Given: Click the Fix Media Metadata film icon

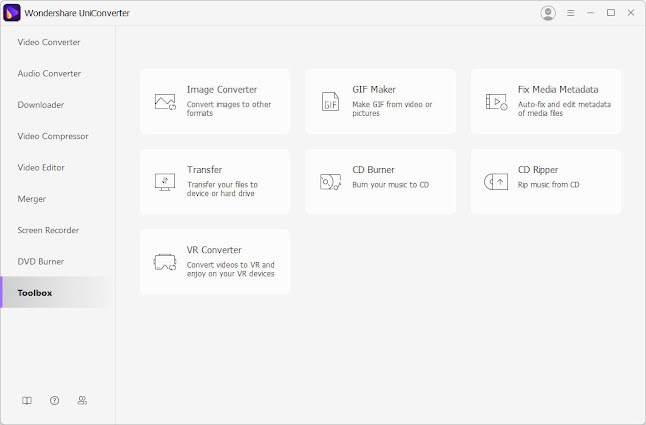Looking at the screenshot, I should coord(496,102).
